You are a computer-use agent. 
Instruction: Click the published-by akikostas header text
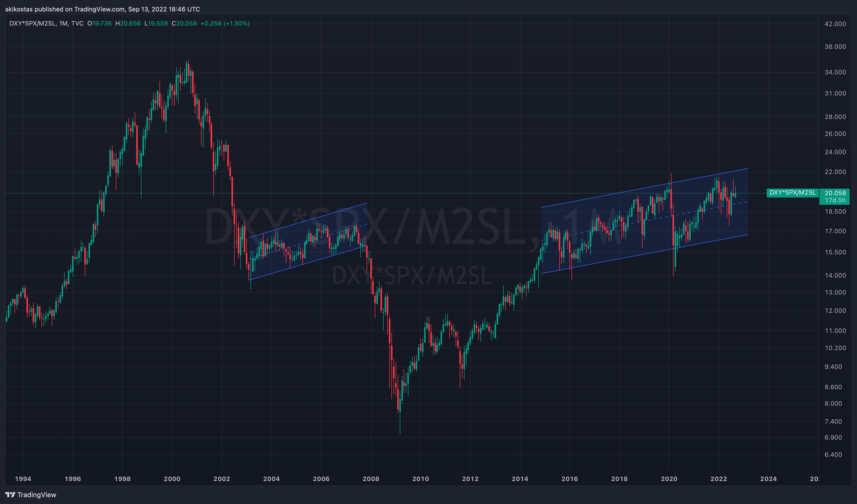102,9
